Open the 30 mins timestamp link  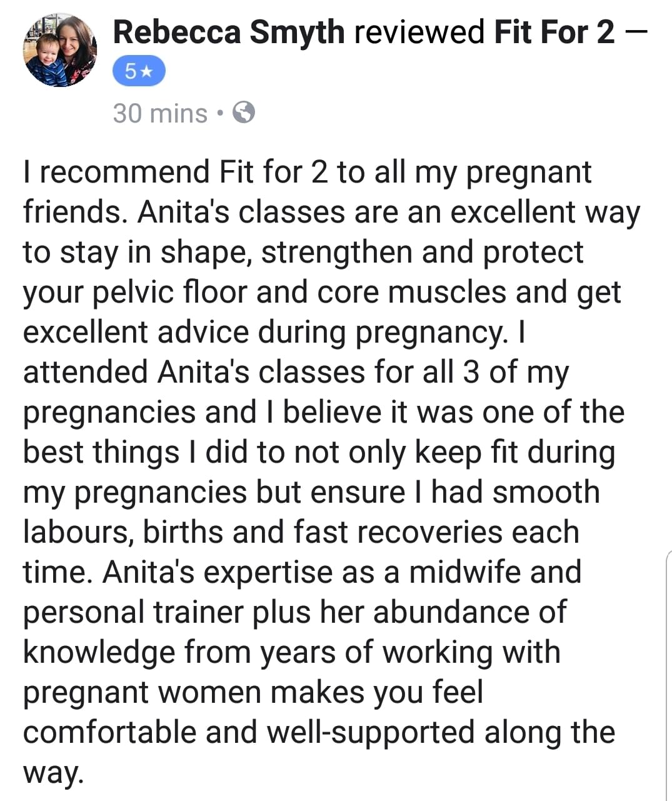coord(160,113)
